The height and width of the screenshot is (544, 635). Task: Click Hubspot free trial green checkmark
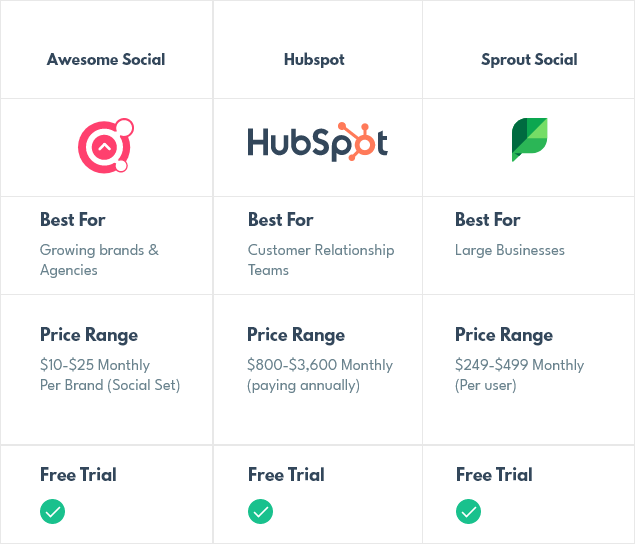260,512
